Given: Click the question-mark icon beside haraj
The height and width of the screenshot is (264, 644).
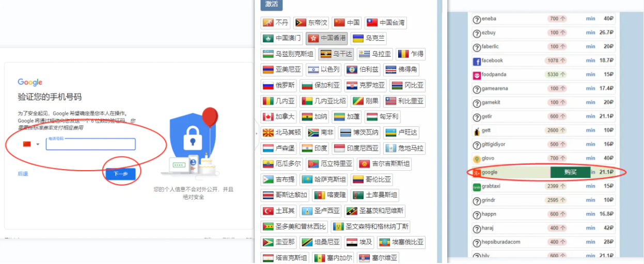Looking at the screenshot, I should point(477,228).
